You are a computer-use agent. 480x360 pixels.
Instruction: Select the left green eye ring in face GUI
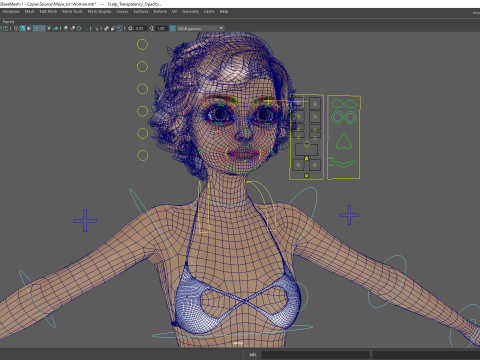[x=337, y=117]
